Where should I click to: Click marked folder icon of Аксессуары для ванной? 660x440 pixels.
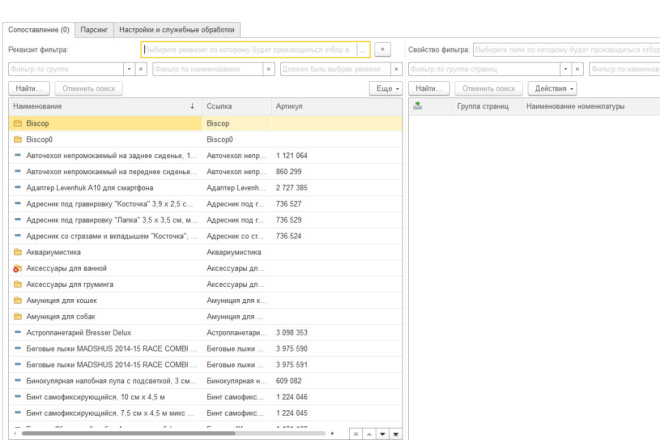(18, 268)
